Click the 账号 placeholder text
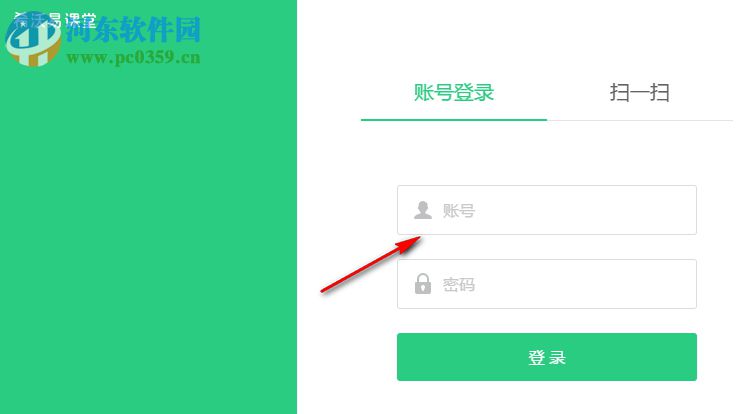Image resolution: width=754 pixels, height=414 pixels. 459,211
